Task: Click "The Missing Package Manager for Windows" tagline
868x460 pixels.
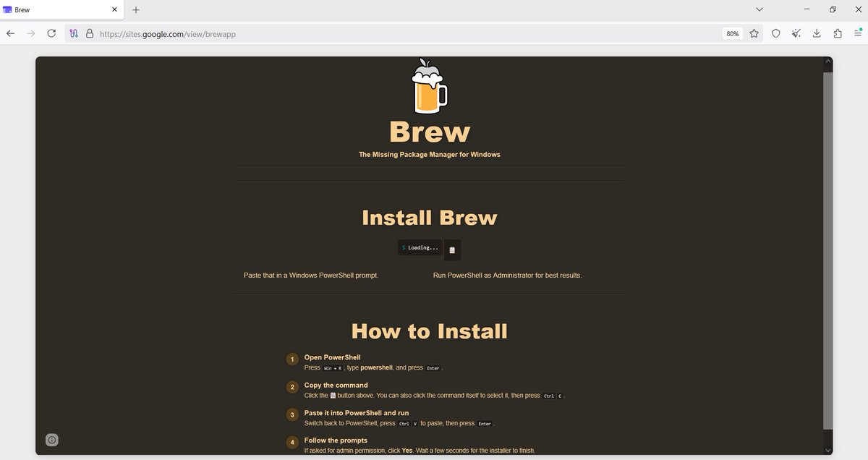Action: [x=430, y=154]
